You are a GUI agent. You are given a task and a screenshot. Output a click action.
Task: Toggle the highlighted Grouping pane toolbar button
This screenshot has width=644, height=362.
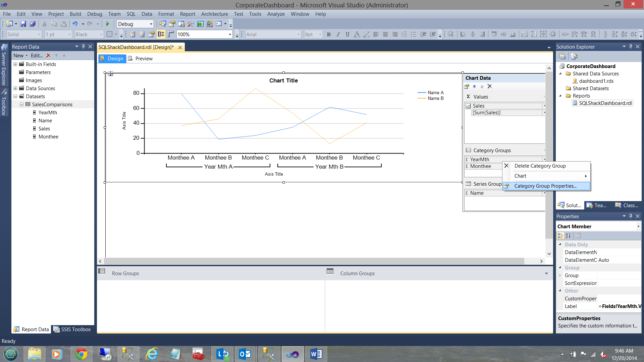pos(161,34)
